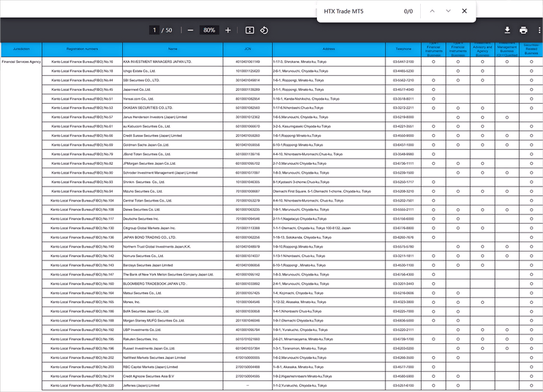The image size is (543, 392).
Task: Close the find bar
Action: (x=464, y=11)
